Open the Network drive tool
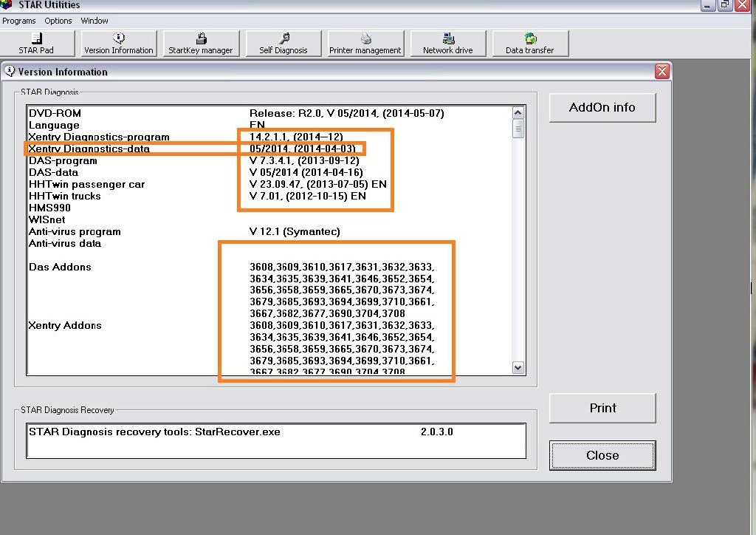This screenshot has width=756, height=535. click(x=447, y=44)
